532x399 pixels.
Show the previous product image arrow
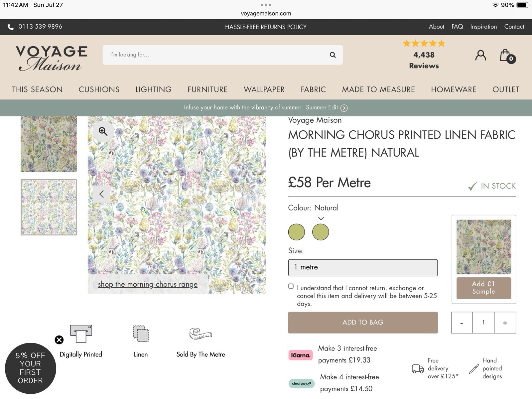click(x=101, y=194)
